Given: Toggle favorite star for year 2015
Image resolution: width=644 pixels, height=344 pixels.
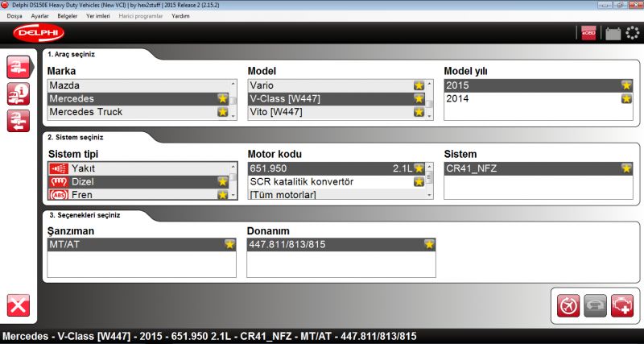Looking at the screenshot, I should pos(626,85).
